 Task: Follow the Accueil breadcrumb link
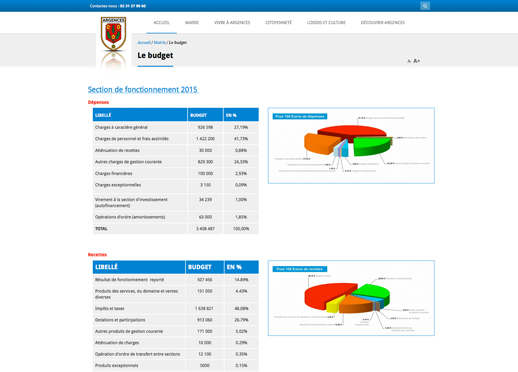coord(144,43)
